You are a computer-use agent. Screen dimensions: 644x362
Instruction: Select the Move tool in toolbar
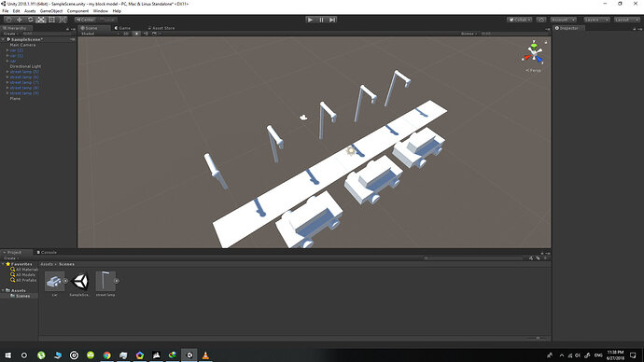point(20,20)
